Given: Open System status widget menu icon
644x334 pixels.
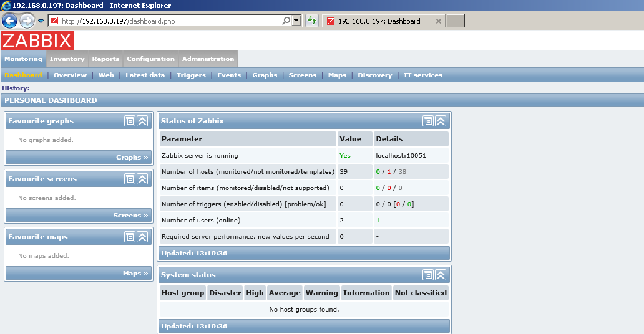Looking at the screenshot, I should pos(428,275).
